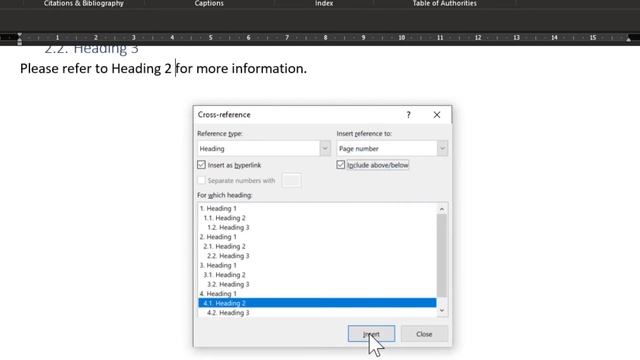
Task: Select '2.1. Heading 2' in heading list
Action: click(317, 246)
